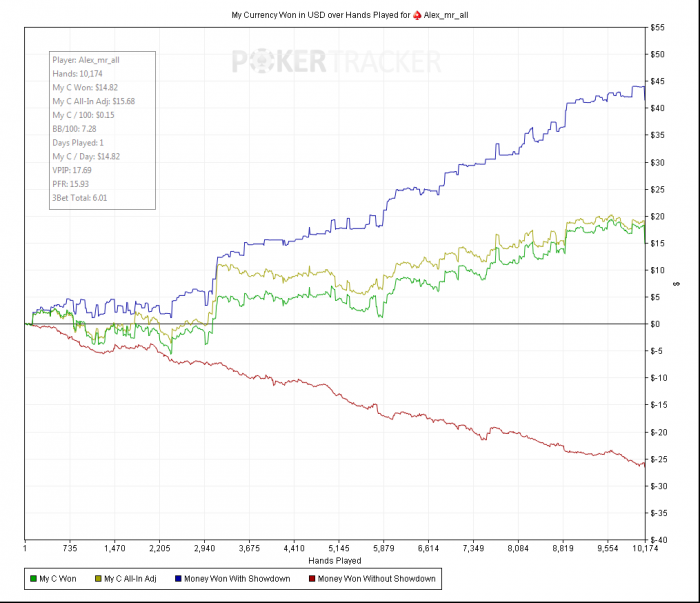The image size is (700, 603).
Task: Click the 7,349 x-axis tick label
Action: click(x=473, y=548)
